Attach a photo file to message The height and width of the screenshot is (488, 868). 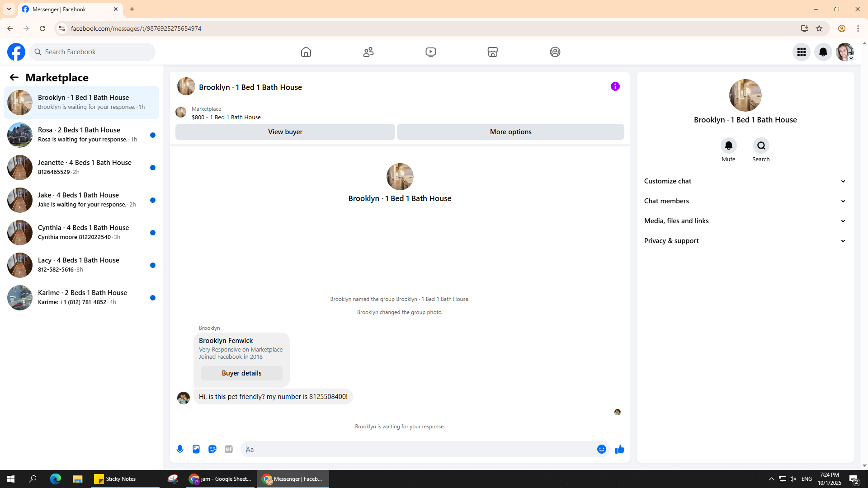[196, 449]
